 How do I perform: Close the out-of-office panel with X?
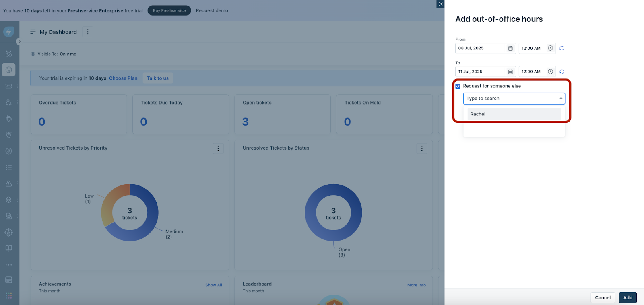[440, 4]
